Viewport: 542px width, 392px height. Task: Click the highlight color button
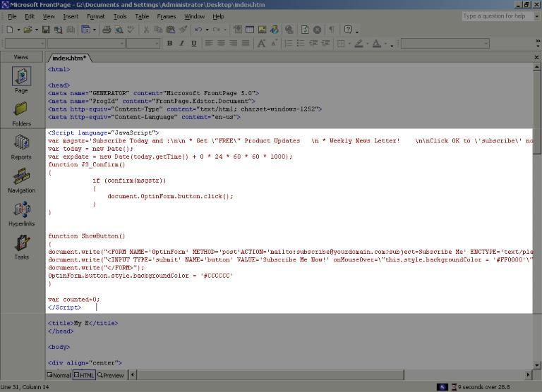point(359,44)
